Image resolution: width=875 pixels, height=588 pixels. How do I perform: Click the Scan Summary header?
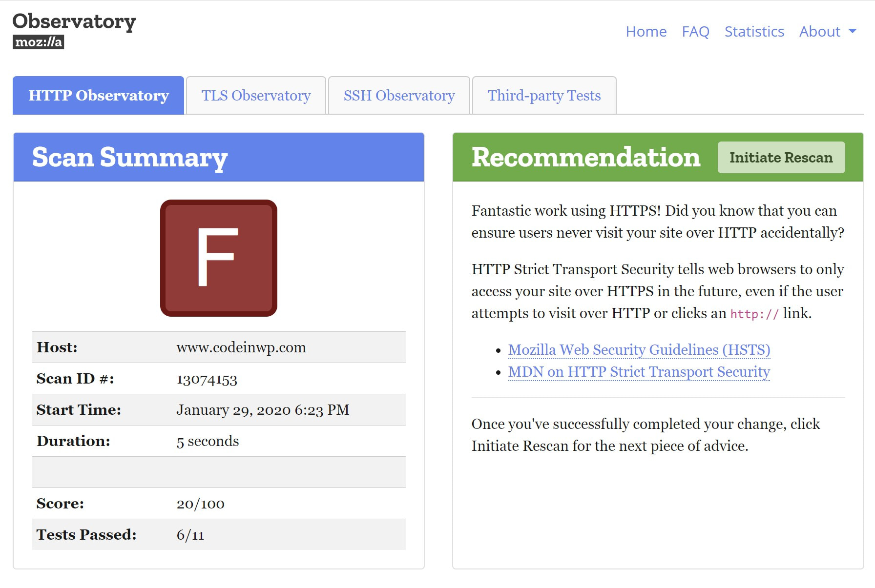click(x=129, y=157)
